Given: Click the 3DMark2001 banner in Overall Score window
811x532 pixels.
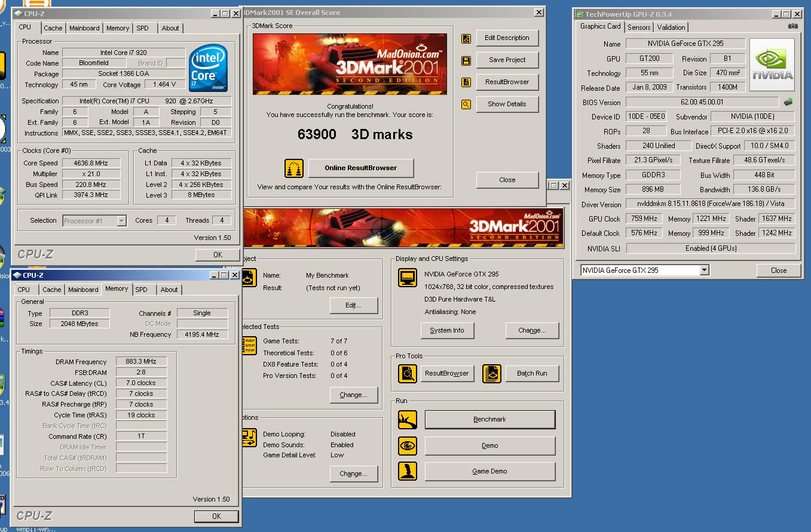Looking at the screenshot, I should click(x=350, y=64).
